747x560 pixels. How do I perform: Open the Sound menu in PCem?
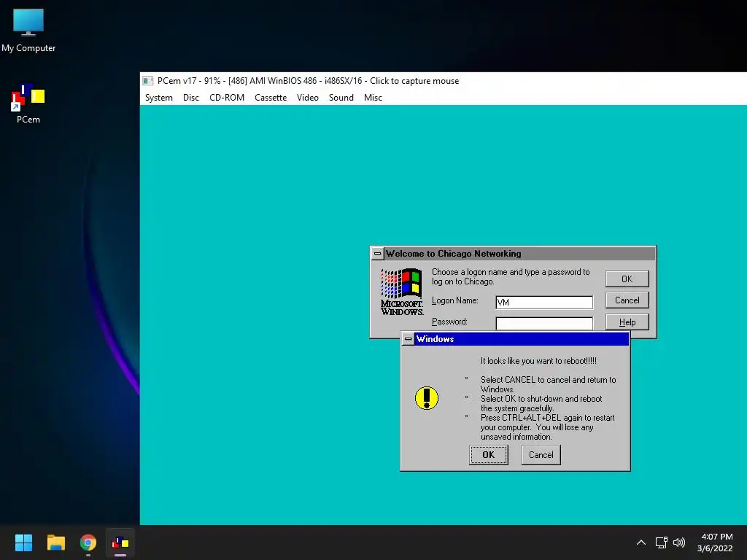click(341, 98)
